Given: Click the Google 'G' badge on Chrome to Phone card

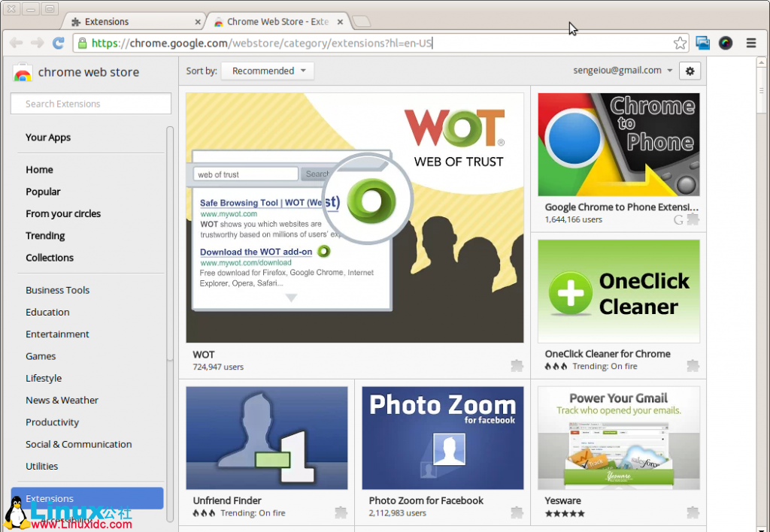Looking at the screenshot, I should coord(678,220).
